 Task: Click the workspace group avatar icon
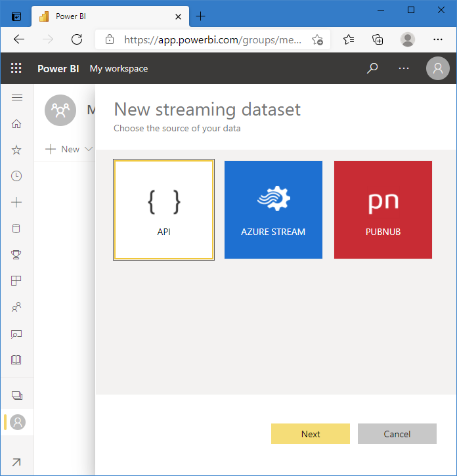pyautogui.click(x=60, y=110)
